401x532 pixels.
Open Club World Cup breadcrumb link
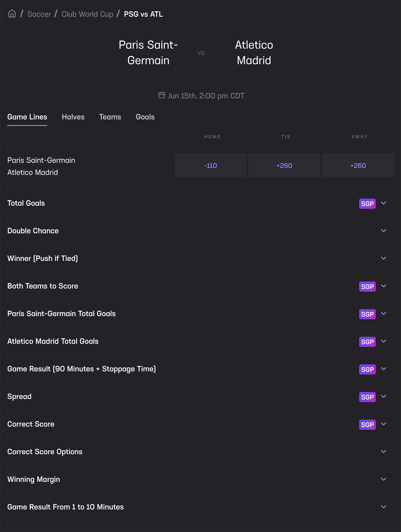point(87,14)
